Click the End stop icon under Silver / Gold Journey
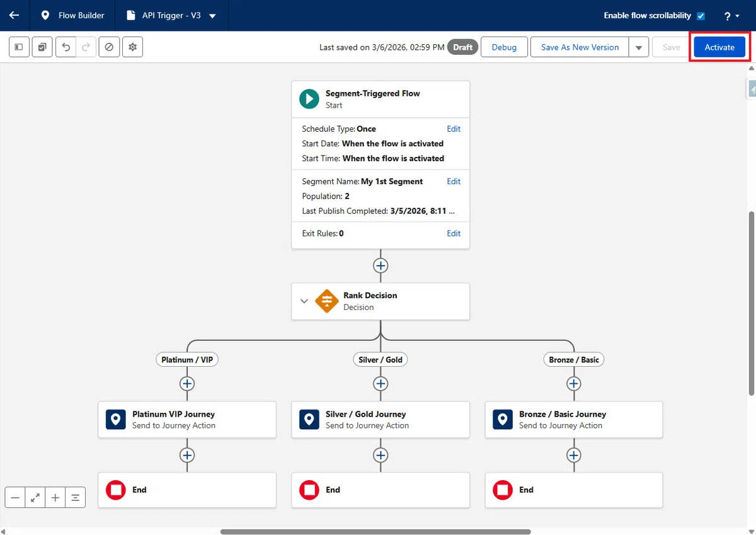The width and height of the screenshot is (756, 535). coord(309,490)
